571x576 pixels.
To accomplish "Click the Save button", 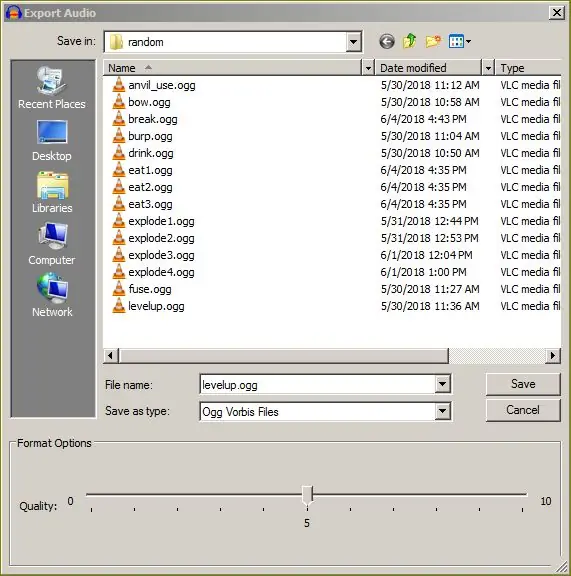I will [x=523, y=384].
